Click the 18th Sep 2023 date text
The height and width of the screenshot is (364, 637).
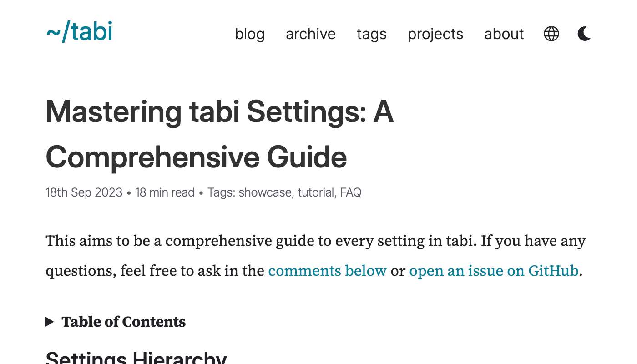84,192
